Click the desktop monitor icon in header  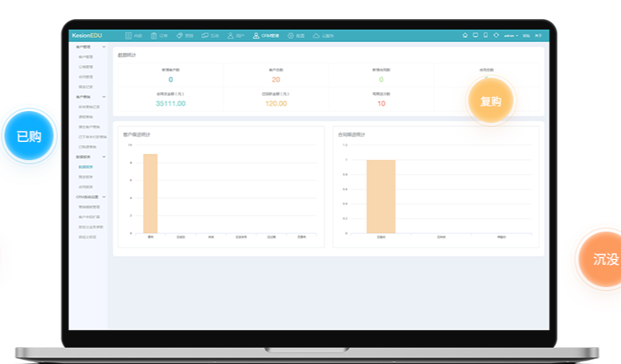click(476, 35)
